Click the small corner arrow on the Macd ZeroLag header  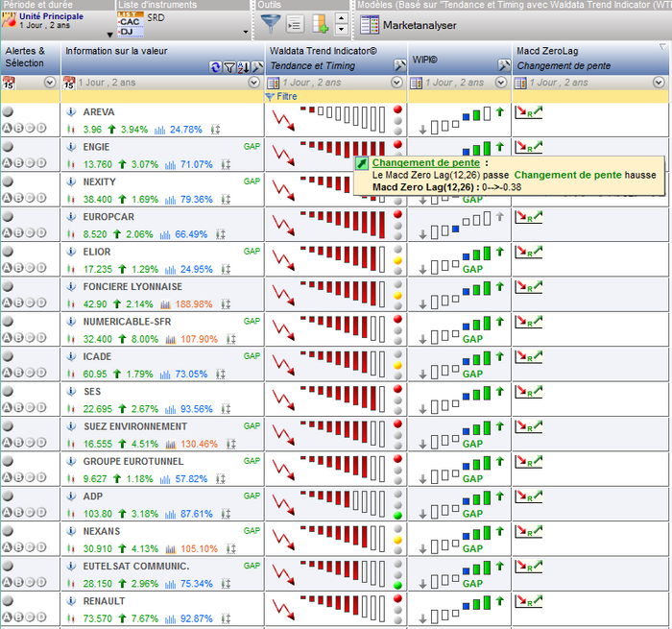point(662,46)
